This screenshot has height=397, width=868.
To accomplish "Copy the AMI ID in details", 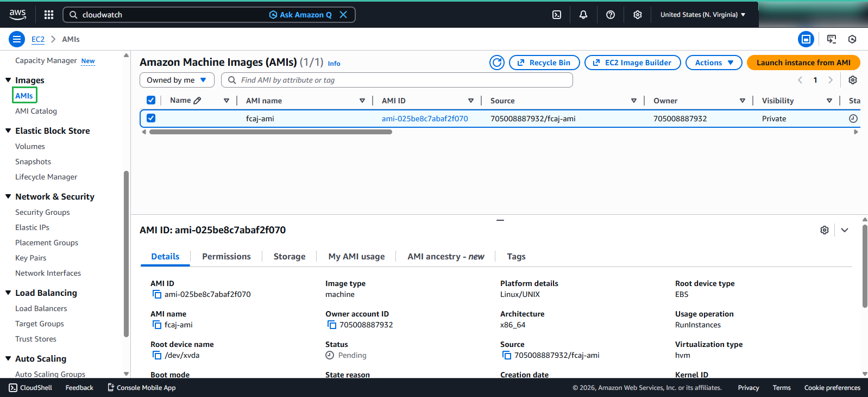I will 156,294.
